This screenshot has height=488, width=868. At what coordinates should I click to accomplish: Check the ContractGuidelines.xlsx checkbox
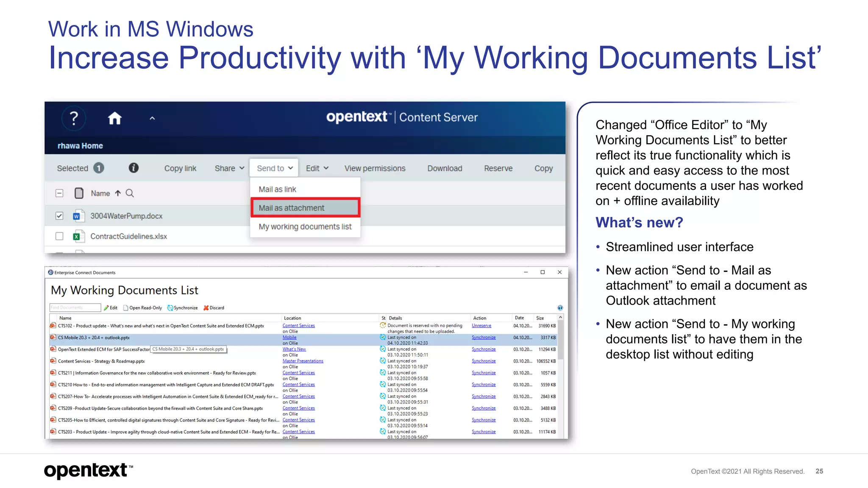(x=59, y=236)
